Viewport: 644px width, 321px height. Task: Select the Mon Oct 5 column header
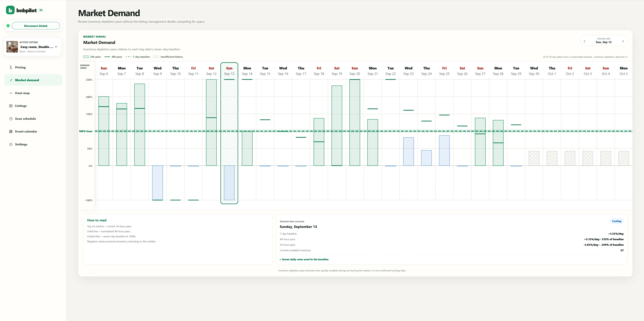coord(624,71)
